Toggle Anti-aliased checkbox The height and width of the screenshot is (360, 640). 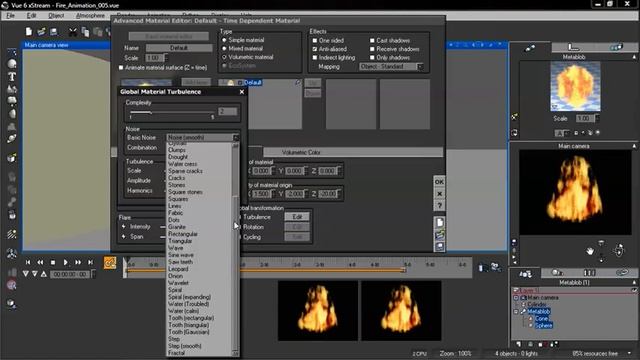[x=315, y=49]
